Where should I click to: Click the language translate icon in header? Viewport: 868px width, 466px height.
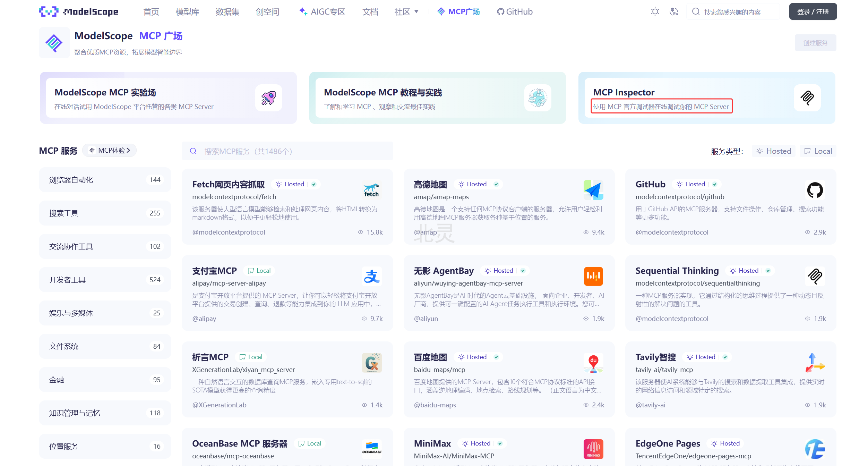pos(674,12)
